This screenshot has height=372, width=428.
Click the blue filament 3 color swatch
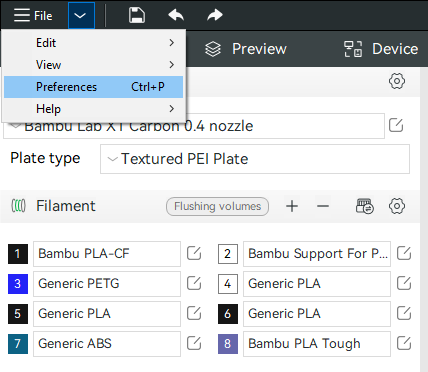pyautogui.click(x=18, y=284)
